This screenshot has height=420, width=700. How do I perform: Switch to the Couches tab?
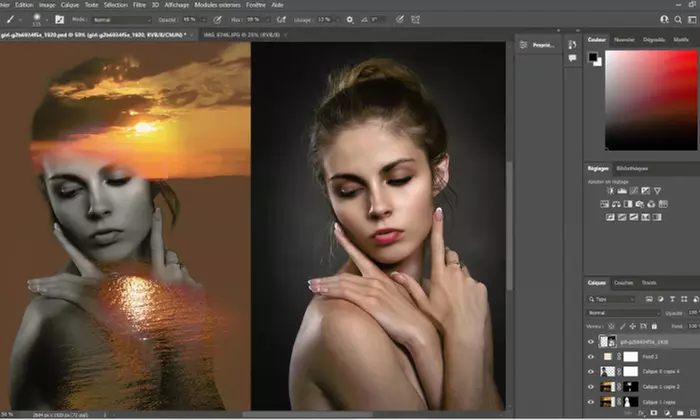[x=623, y=283]
